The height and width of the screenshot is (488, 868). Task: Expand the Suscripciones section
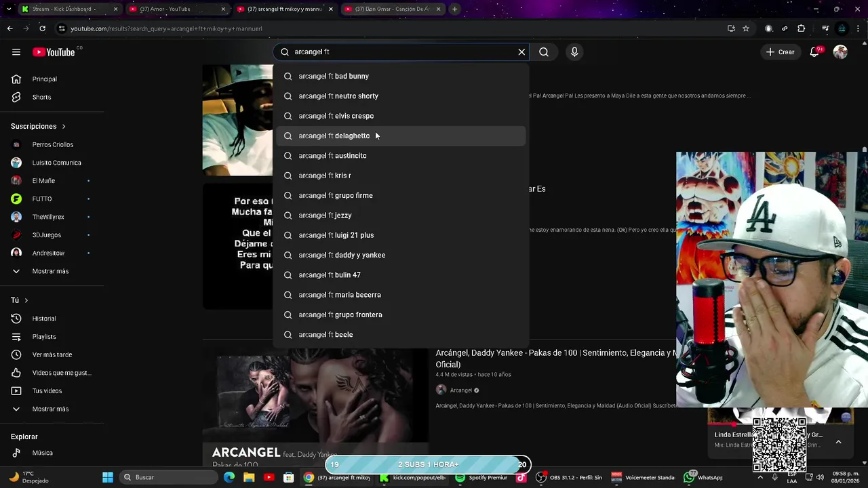pos(38,127)
